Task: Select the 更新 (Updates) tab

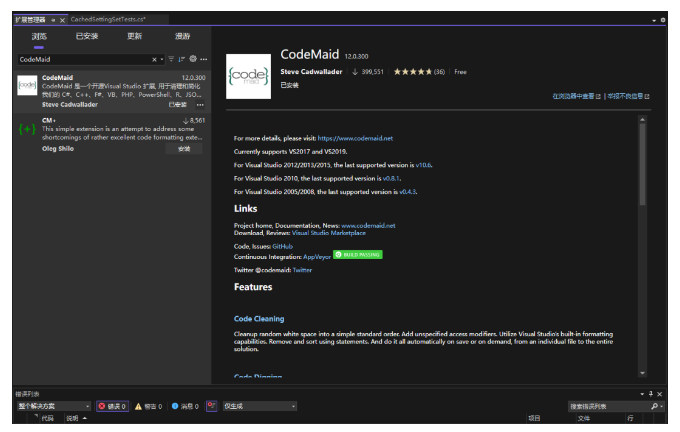Action: click(134, 36)
